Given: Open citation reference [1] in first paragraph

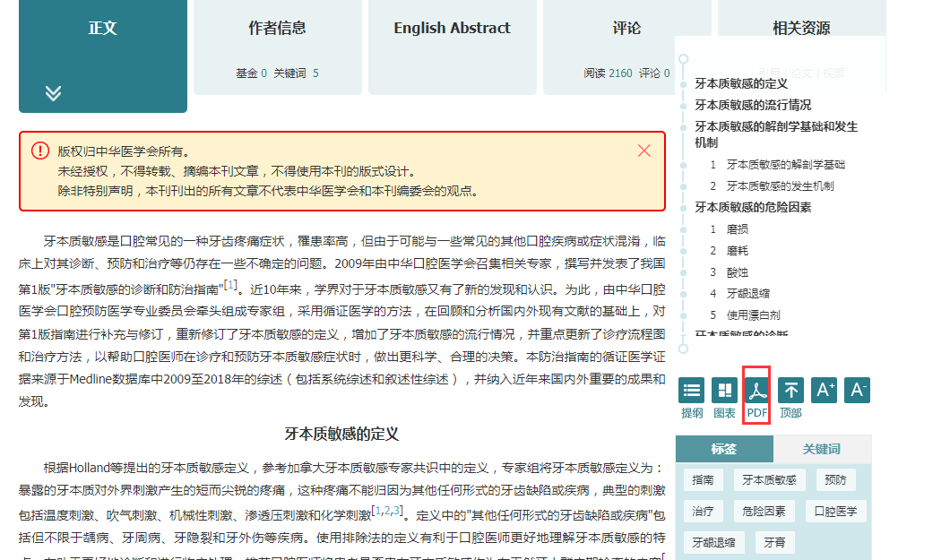Looking at the screenshot, I should tap(231, 284).
